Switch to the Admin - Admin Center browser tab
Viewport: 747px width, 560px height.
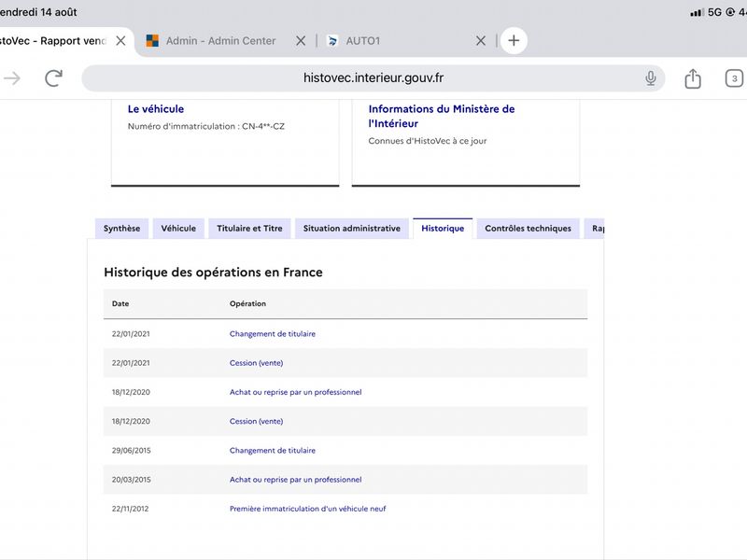click(x=212, y=41)
